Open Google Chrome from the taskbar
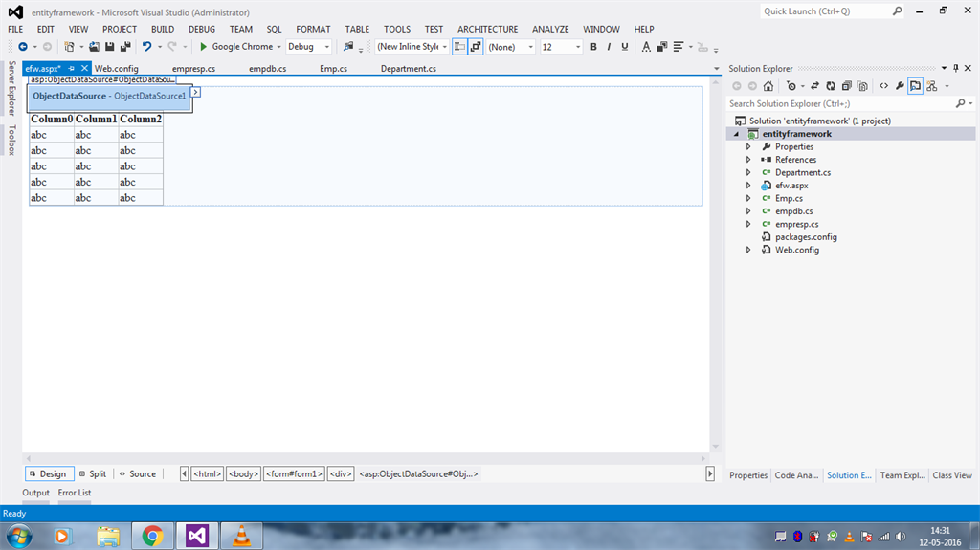 coord(152,536)
